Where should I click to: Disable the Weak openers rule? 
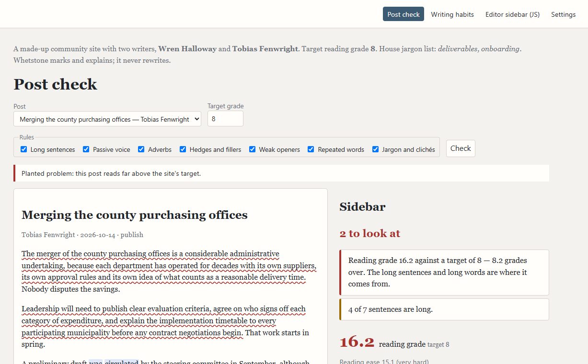tap(253, 149)
